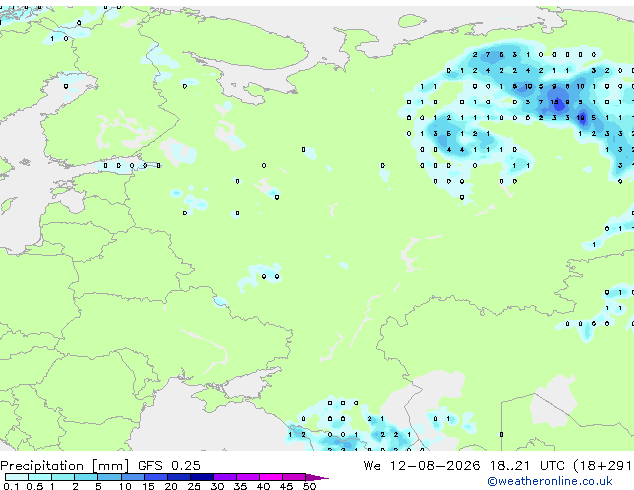This screenshot has width=634, height=490.
Task: Click the '(18+291' forecast offset text
Action: 602,466
